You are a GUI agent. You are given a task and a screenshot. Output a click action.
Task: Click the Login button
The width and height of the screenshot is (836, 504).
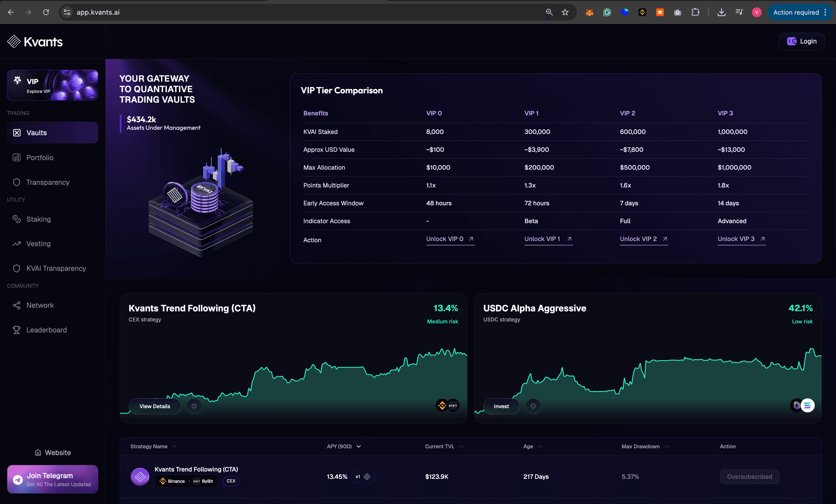[801, 41]
